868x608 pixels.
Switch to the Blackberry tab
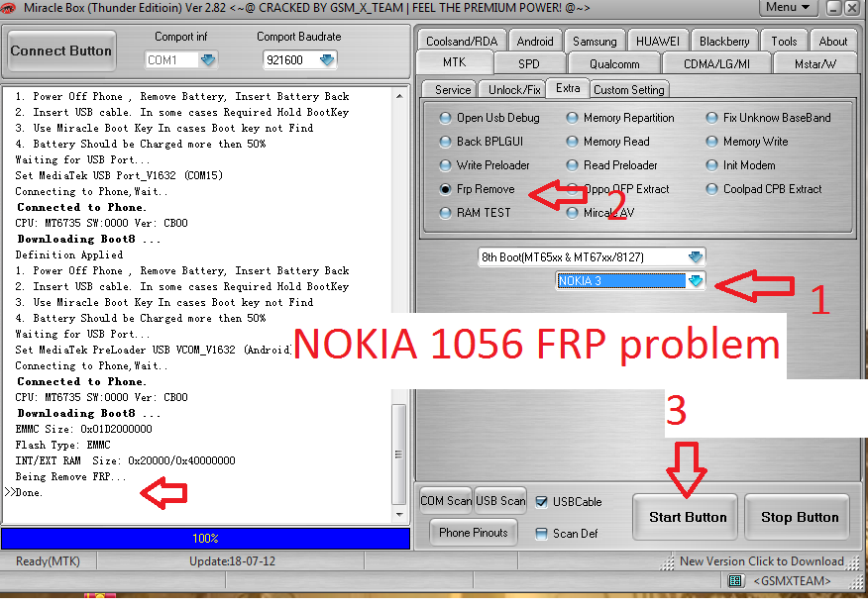click(724, 42)
